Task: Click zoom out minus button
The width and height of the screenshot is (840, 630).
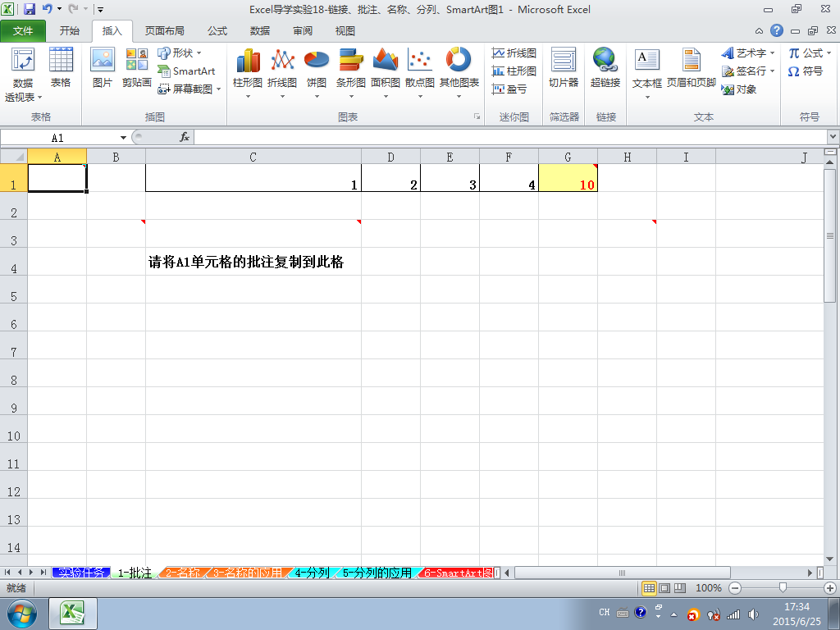Action: [x=735, y=587]
